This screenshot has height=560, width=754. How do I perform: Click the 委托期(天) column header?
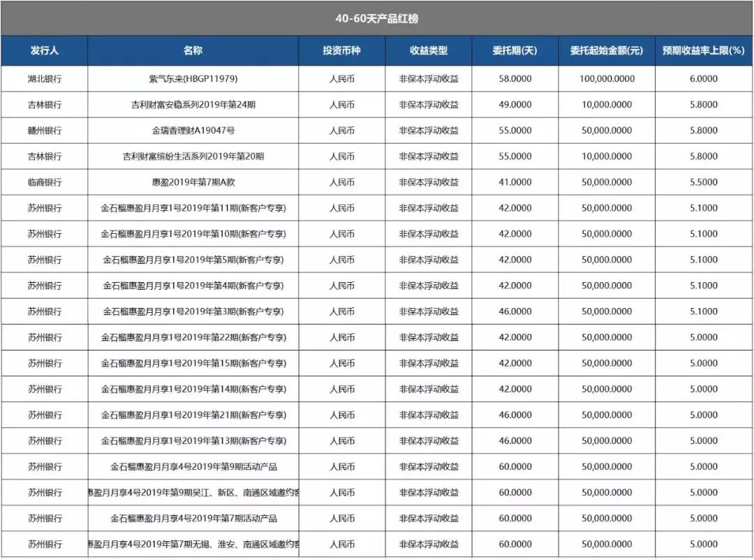click(515, 50)
